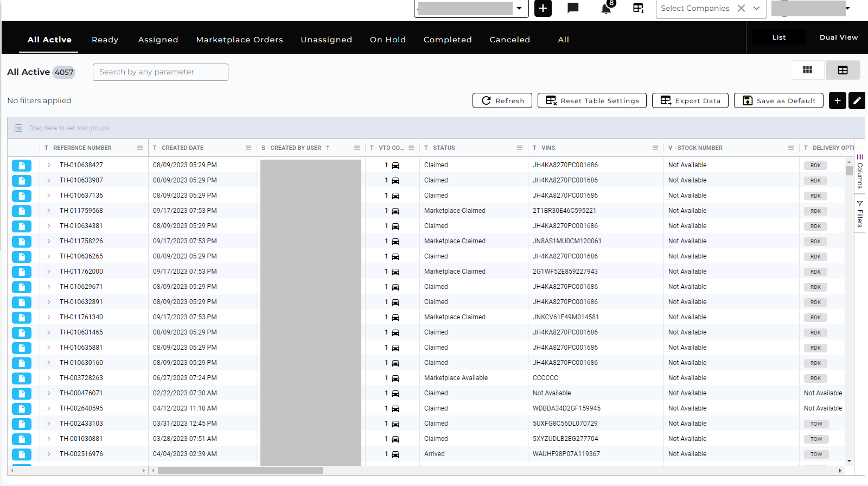Open the notifications bell icon

[606, 9]
